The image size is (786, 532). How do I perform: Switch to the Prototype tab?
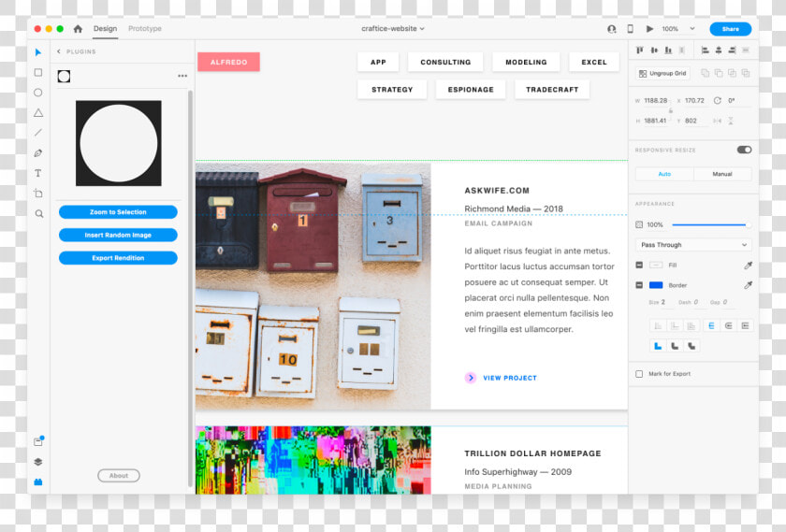(145, 29)
